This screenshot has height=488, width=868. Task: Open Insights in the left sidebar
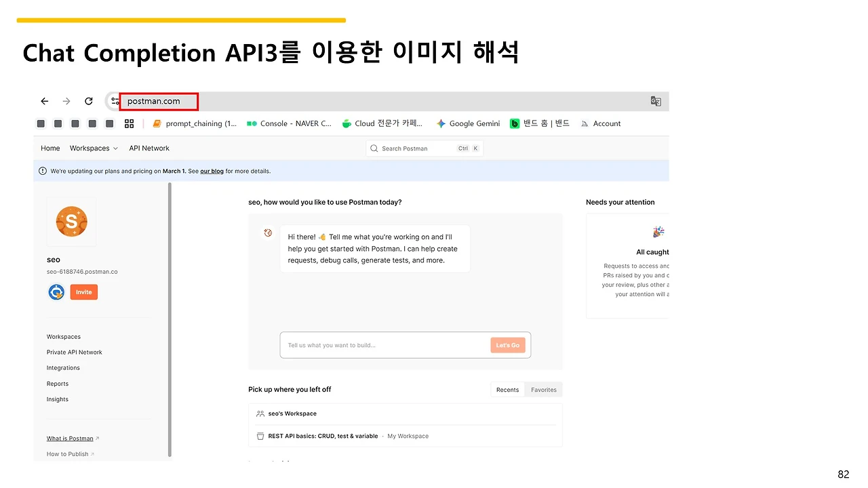point(58,399)
